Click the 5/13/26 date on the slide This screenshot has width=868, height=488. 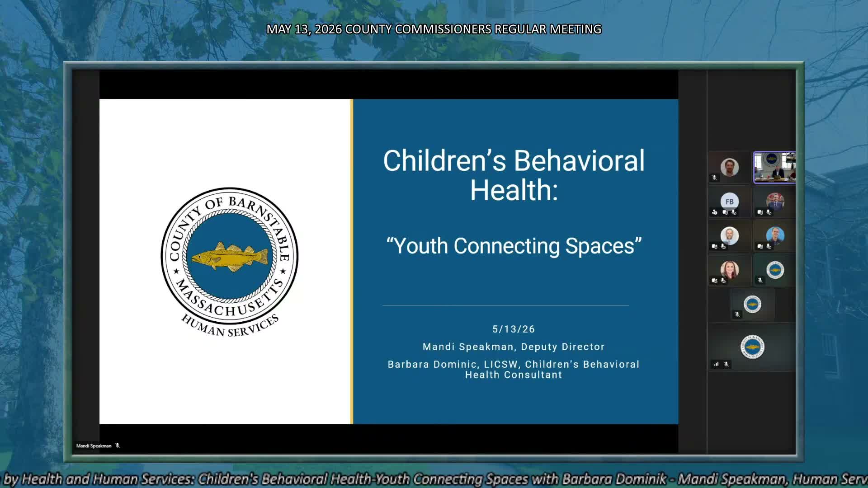tap(514, 329)
